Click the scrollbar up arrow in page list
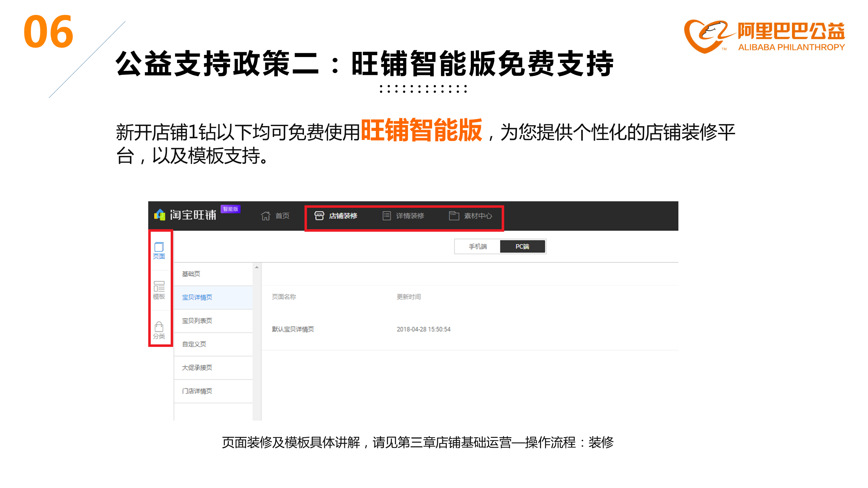The image size is (868, 488). pos(257,267)
